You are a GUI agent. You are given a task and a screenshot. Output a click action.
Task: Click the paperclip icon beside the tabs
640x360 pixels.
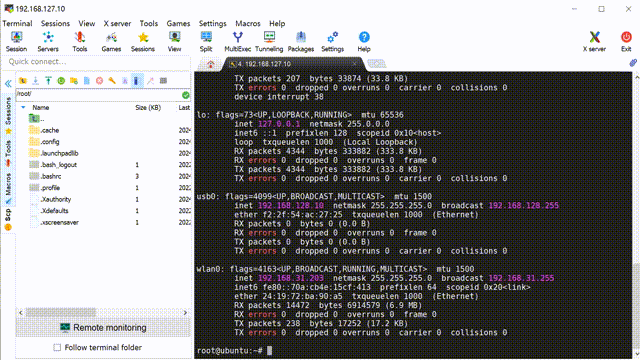pyautogui.click(x=633, y=63)
